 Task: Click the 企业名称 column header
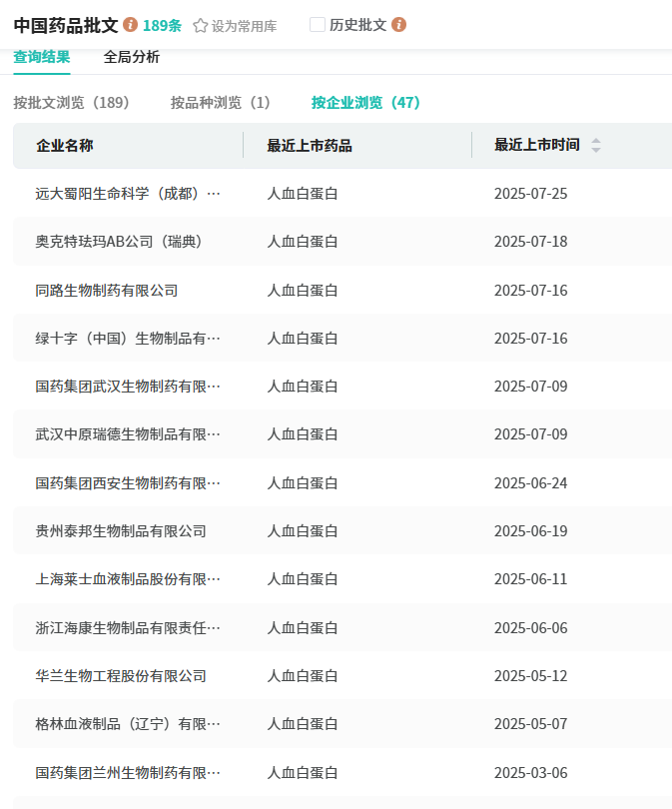coord(65,146)
